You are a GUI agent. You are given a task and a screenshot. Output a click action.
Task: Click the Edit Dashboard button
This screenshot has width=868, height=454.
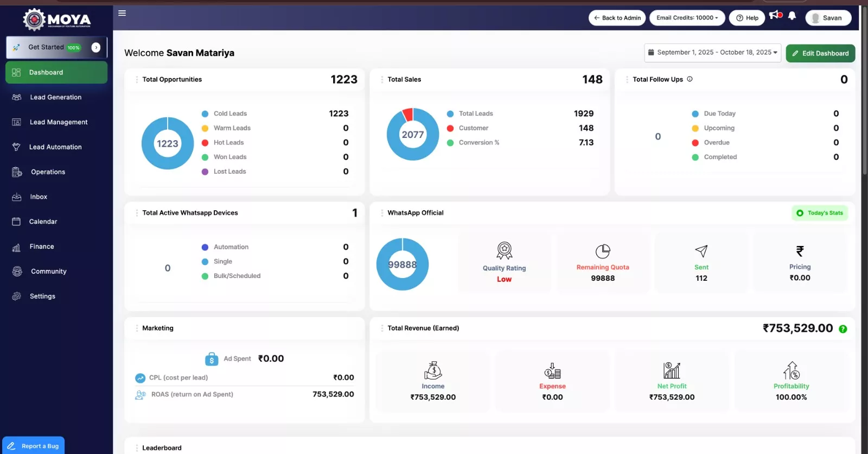pyautogui.click(x=820, y=53)
